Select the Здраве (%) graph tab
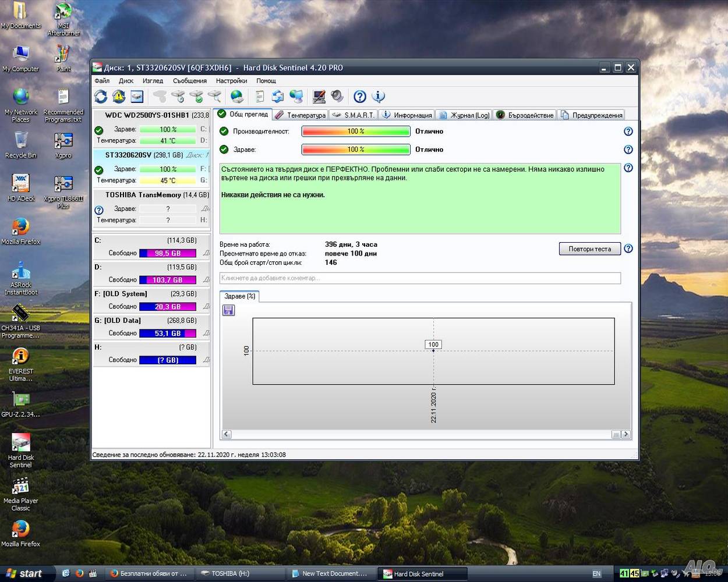 pyautogui.click(x=239, y=296)
